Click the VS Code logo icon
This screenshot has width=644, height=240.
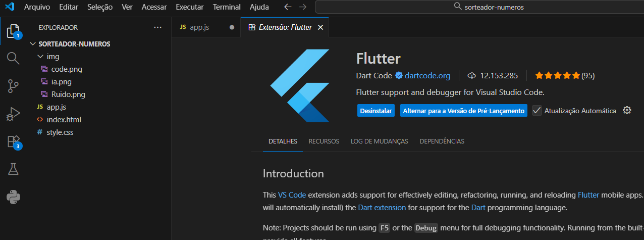pyautogui.click(x=9, y=7)
